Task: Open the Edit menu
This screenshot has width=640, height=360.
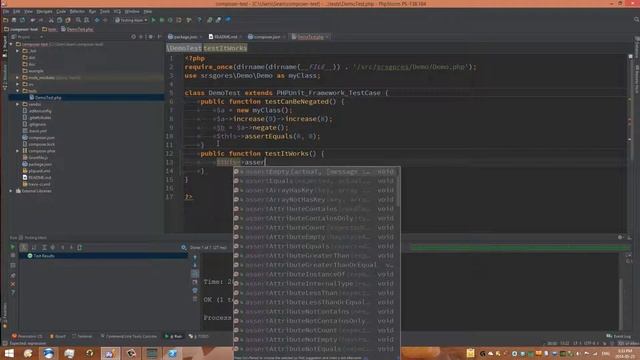Action: [x=16, y=11]
